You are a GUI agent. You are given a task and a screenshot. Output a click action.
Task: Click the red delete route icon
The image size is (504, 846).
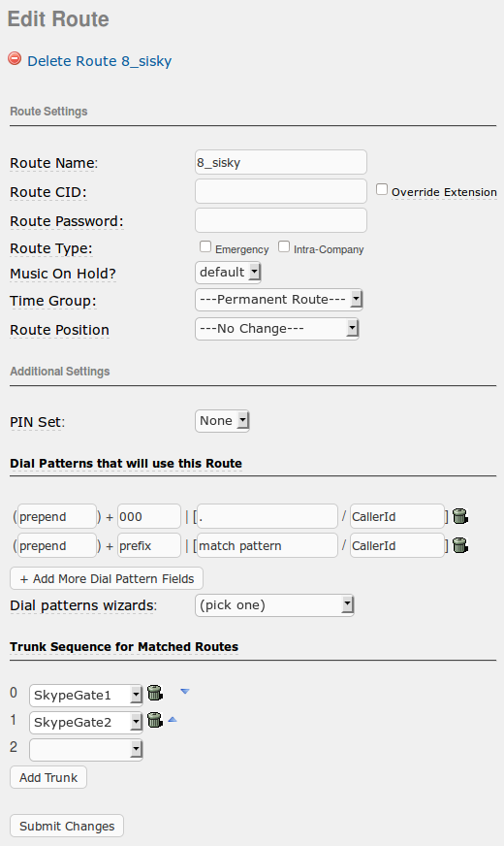pyautogui.click(x=15, y=58)
